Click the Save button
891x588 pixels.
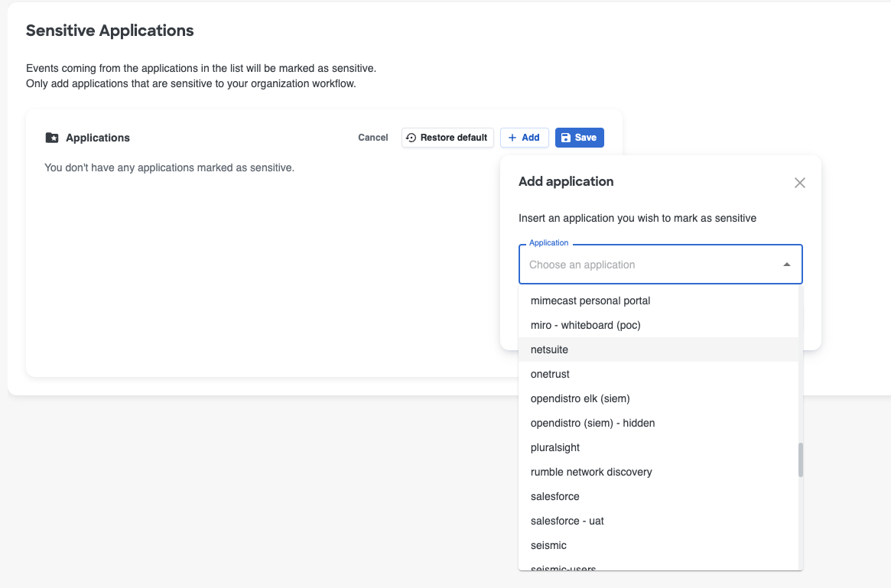579,138
